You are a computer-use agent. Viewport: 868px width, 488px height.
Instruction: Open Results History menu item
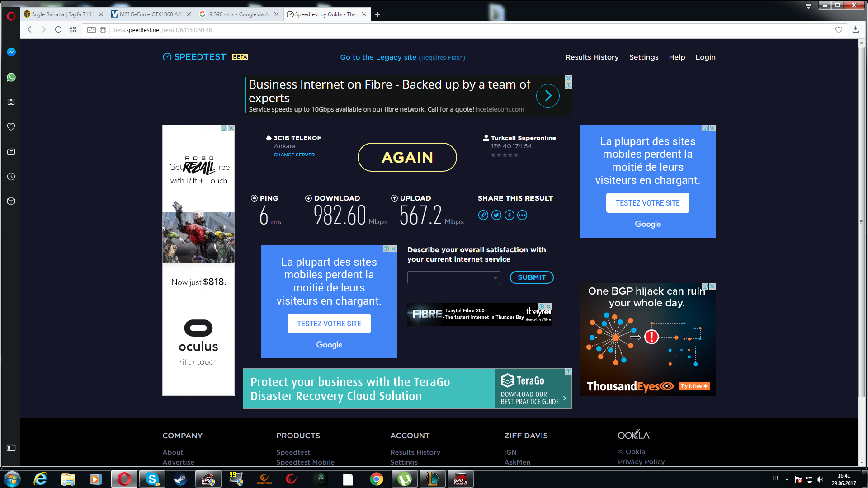click(592, 57)
